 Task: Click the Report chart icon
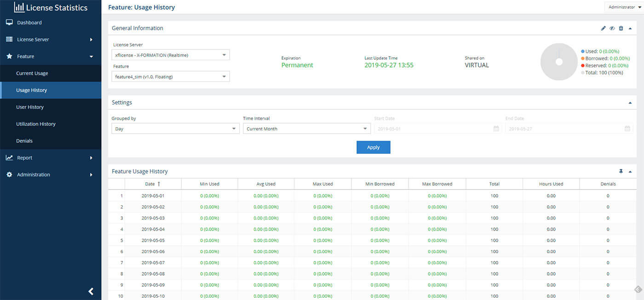[x=9, y=158]
